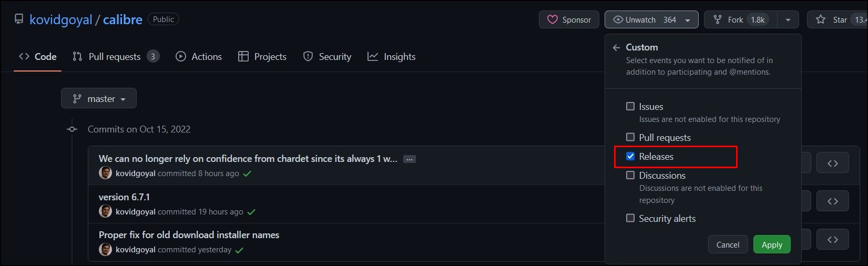868x266 pixels.
Task: Click the browse code icon for version 6.7.1
Action: [x=832, y=201]
